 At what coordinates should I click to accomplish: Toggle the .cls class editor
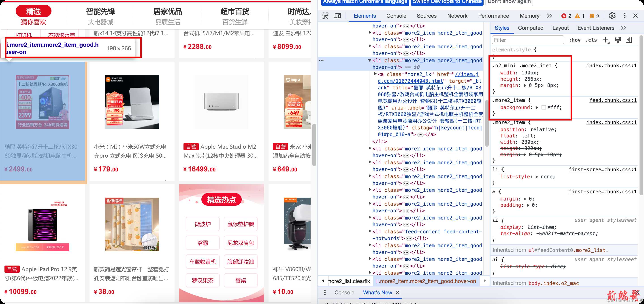[591, 40]
